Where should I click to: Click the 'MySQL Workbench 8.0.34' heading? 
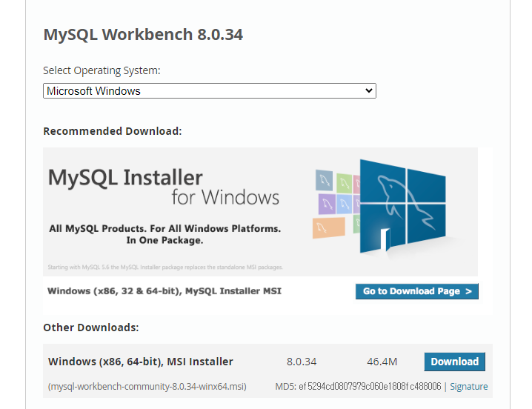(x=143, y=34)
